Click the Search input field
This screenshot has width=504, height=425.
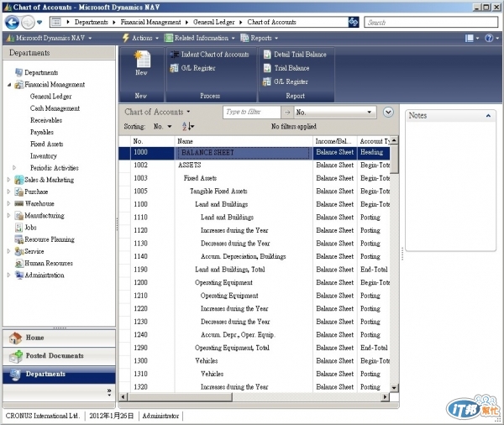431,22
